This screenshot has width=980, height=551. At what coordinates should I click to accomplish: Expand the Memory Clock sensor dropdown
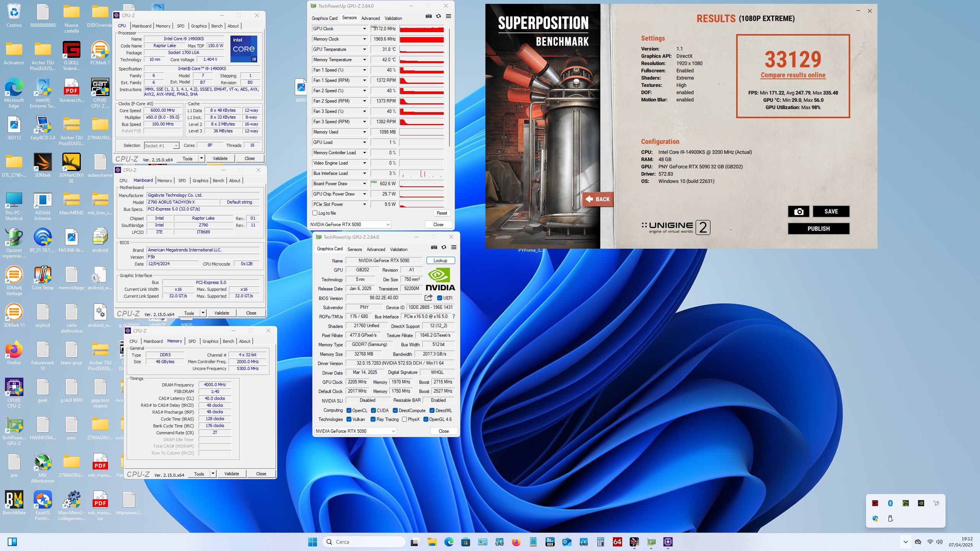coord(364,39)
